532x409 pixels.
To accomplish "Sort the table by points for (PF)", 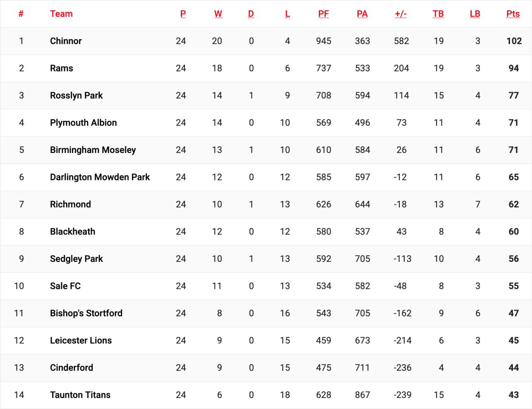I will click(324, 14).
